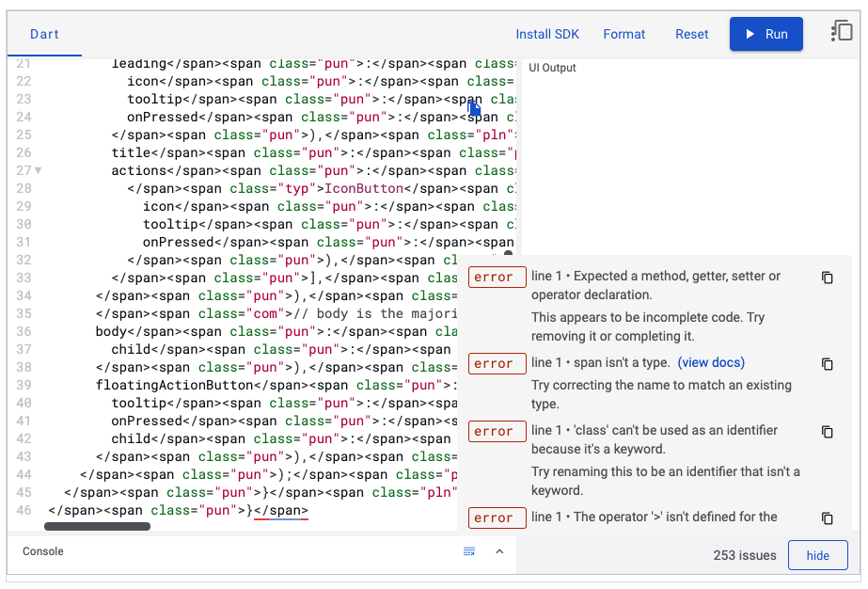
Task: Click the error badge for span type
Action: (x=497, y=363)
